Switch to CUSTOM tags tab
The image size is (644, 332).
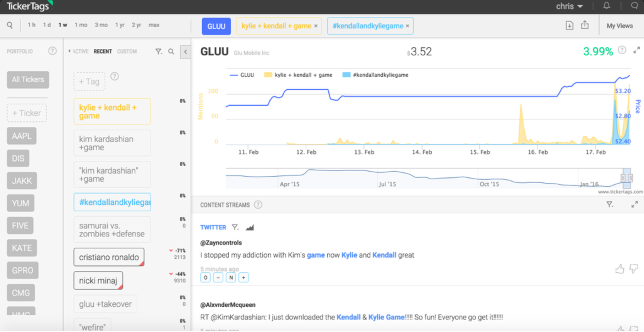(127, 51)
